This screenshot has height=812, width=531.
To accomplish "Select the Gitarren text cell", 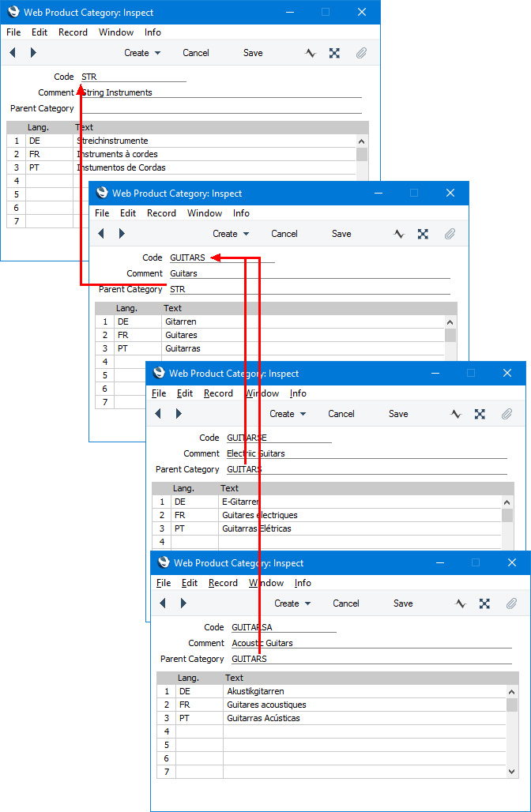I will click(x=303, y=321).
